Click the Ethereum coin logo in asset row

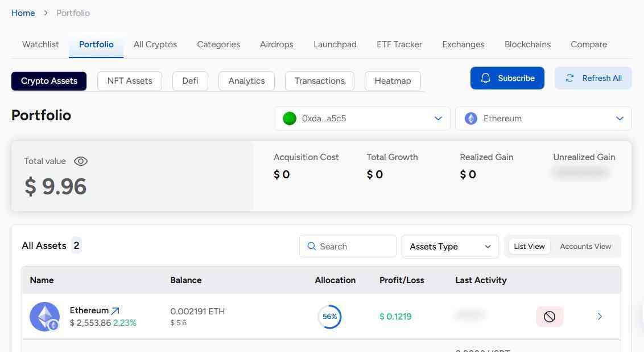click(x=45, y=317)
